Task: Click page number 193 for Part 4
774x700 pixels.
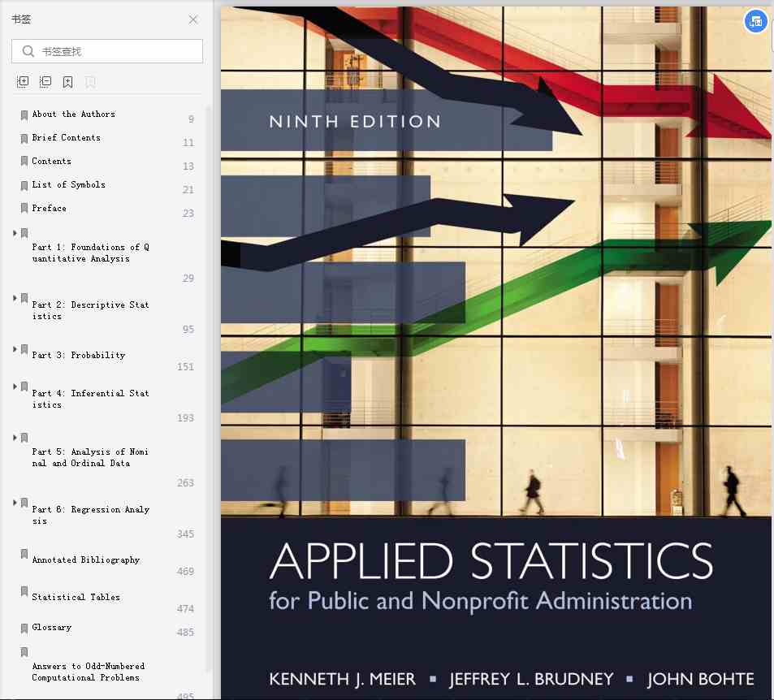Action: [186, 418]
